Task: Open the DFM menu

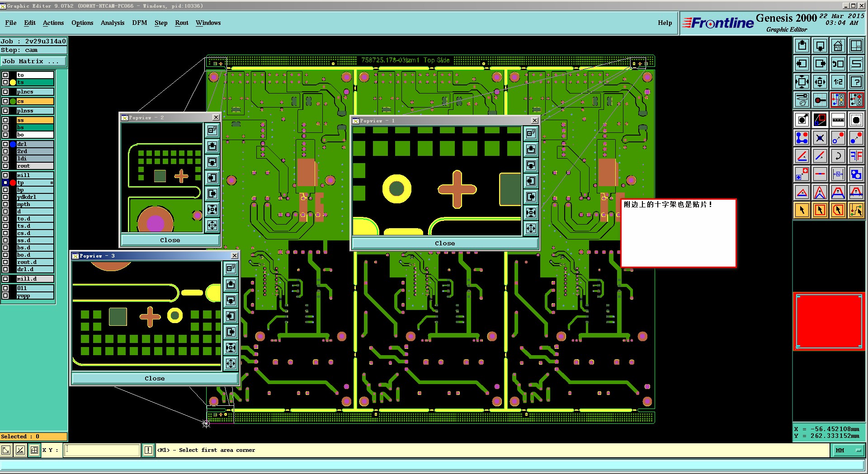Action: 139,23
